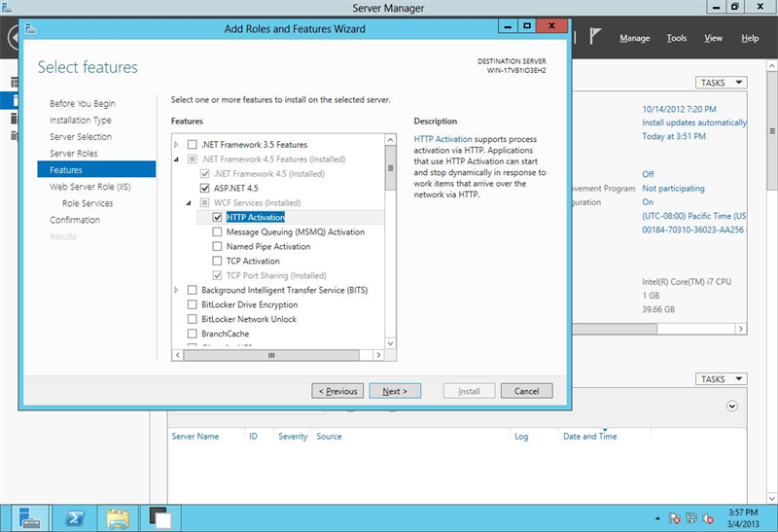This screenshot has width=778, height=532.
Task: Click the 'Not participating' link
Action: pyautogui.click(x=673, y=188)
